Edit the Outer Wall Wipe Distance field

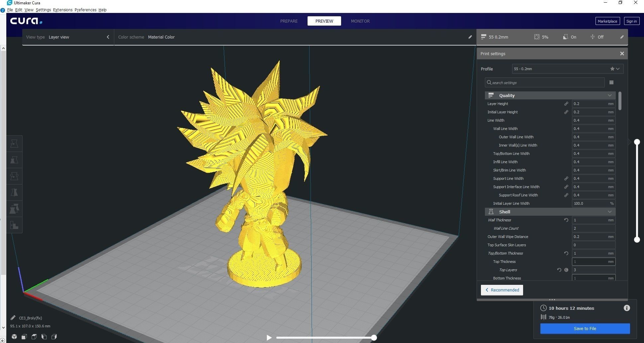(594, 237)
